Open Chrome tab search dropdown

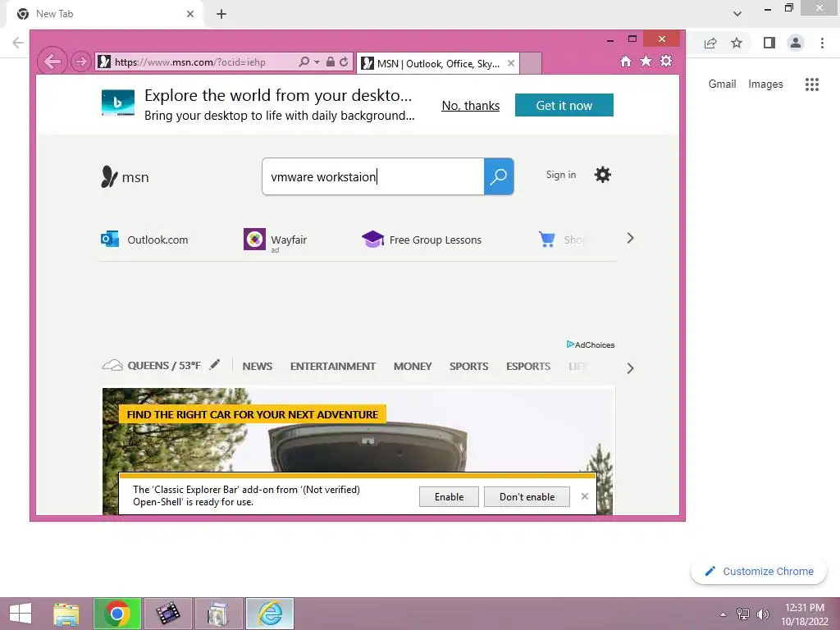(x=737, y=13)
